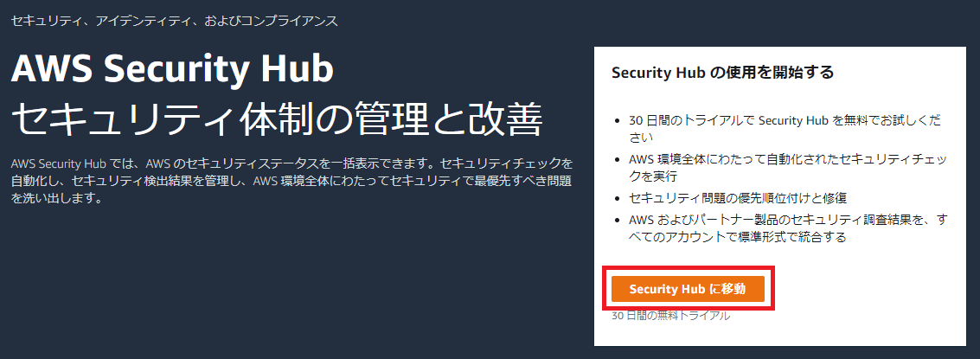The width and height of the screenshot is (980, 359).
Task: Select the セキュリティ体制の管理と改善 subtitle
Action: click(276, 119)
